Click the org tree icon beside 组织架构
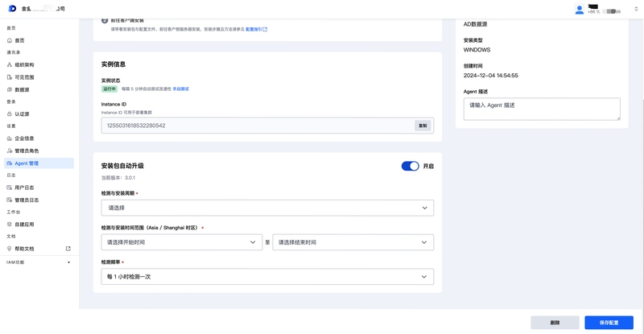The image size is (644, 334). [10, 65]
